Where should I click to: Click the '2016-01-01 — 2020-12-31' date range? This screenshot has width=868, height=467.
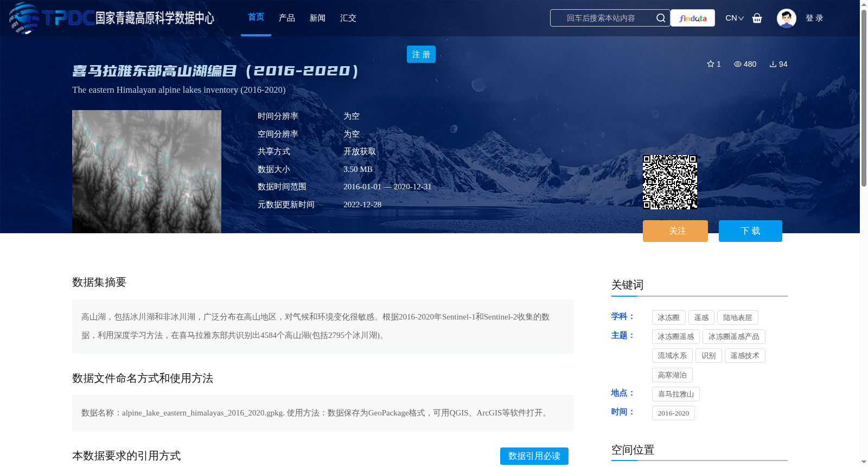click(x=387, y=187)
